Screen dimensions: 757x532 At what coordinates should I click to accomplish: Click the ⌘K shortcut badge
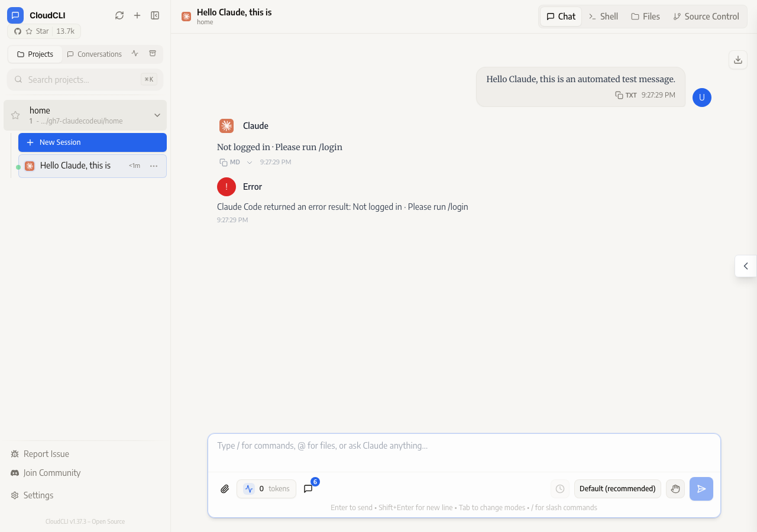tap(149, 79)
